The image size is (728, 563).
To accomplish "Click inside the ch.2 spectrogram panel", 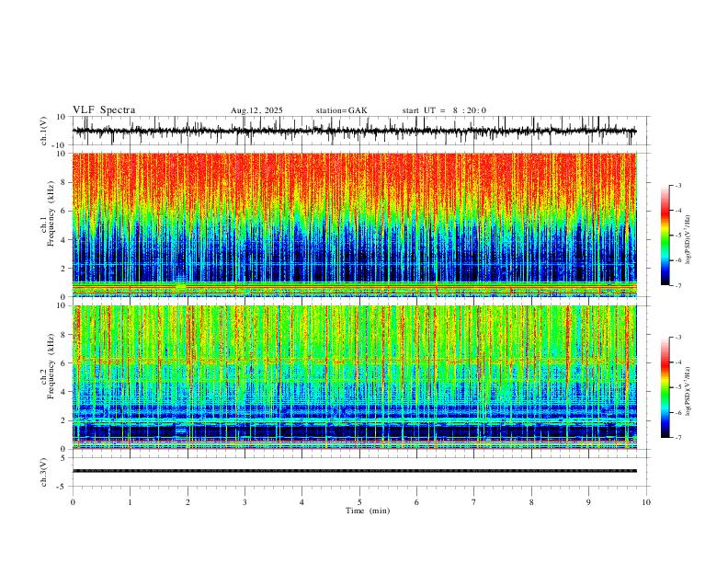I will pyautogui.click(x=354, y=377).
